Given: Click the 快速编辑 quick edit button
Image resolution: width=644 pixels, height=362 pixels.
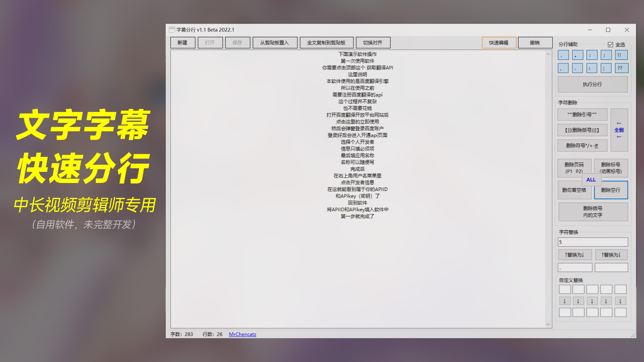Looking at the screenshot, I should click(499, 43).
